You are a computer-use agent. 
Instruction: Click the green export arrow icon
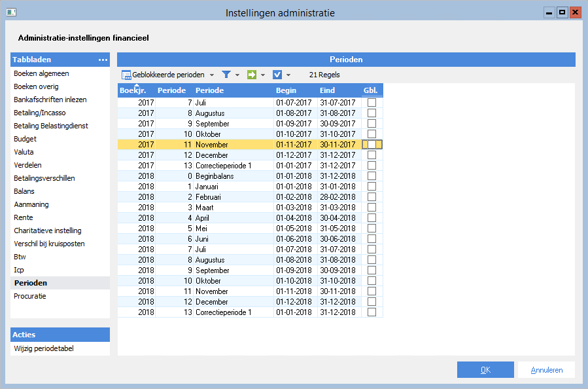click(x=252, y=75)
